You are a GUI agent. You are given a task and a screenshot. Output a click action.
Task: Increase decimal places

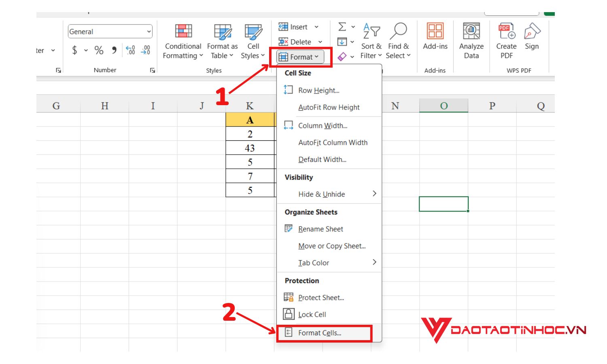click(x=130, y=50)
